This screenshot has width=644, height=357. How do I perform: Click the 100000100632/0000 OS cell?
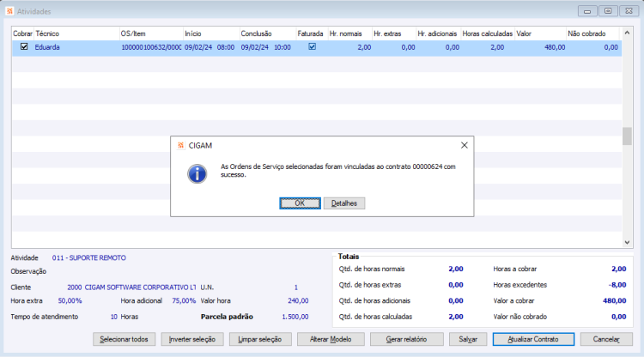(x=151, y=47)
